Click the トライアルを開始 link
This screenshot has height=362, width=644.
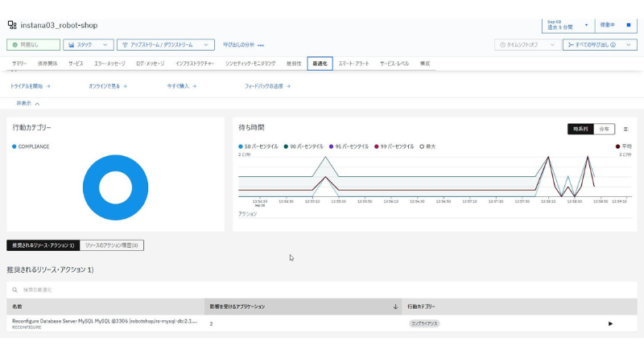pos(30,86)
